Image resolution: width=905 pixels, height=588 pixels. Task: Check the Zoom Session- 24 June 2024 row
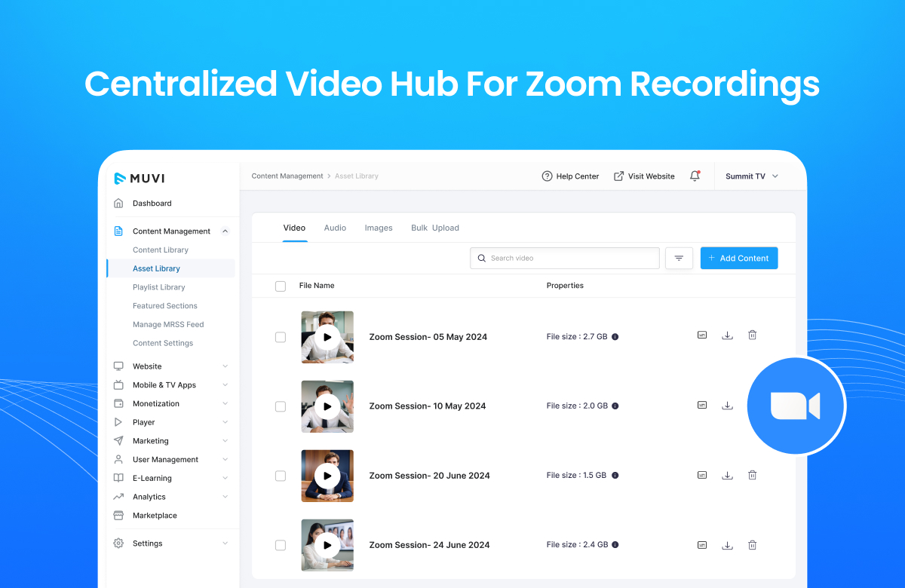coord(281,545)
